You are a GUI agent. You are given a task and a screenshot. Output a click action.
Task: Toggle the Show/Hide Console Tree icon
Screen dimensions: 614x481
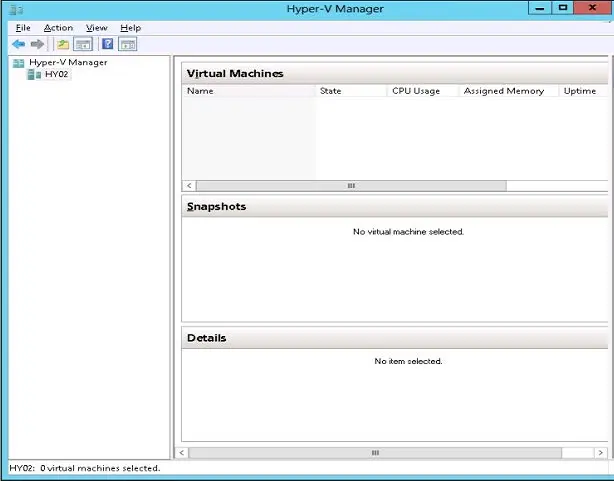tap(83, 44)
